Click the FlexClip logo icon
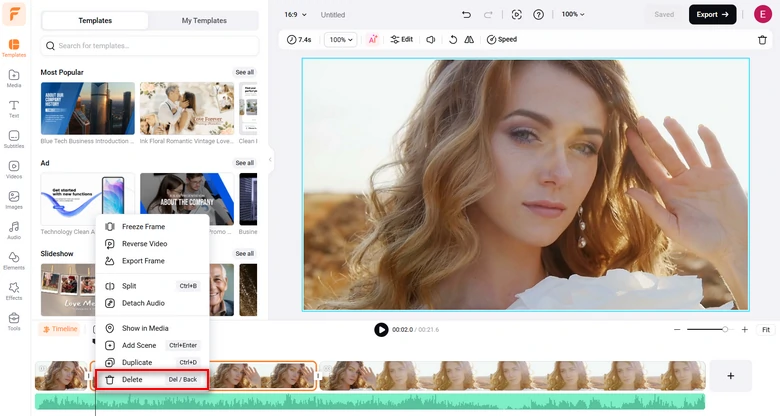 [x=14, y=13]
